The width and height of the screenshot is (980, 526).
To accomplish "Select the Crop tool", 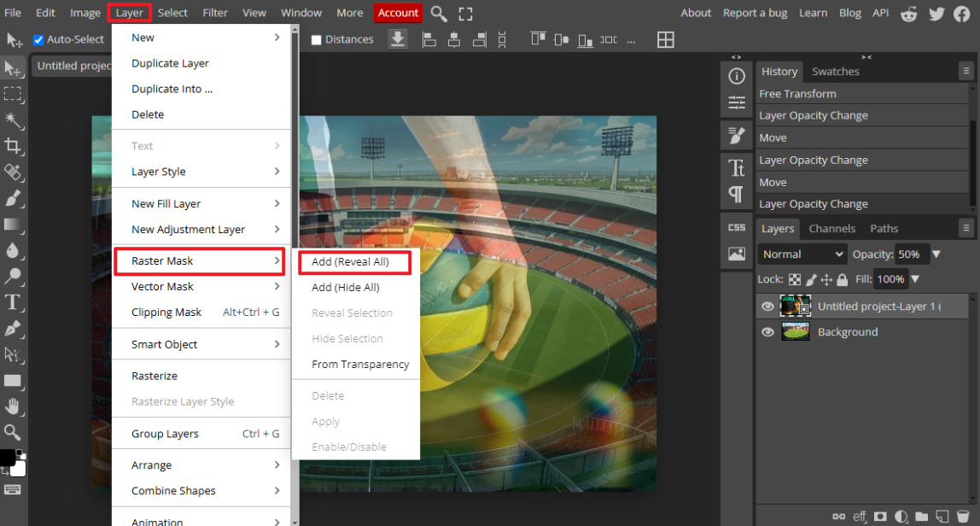I will (x=13, y=146).
